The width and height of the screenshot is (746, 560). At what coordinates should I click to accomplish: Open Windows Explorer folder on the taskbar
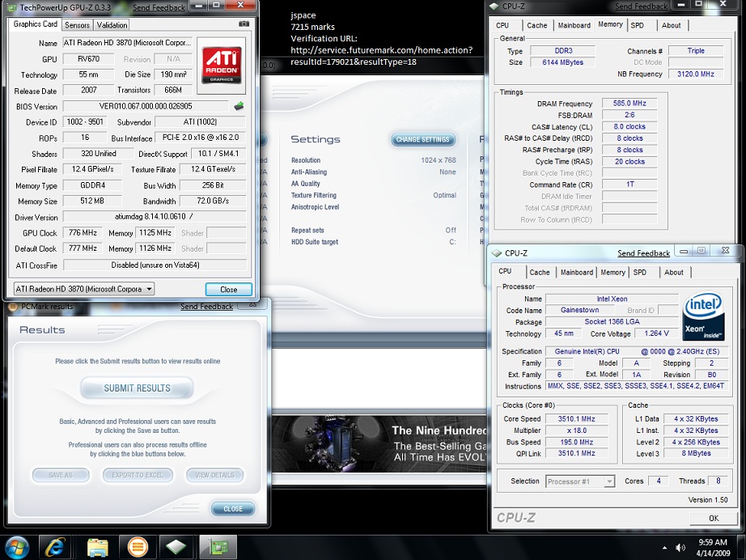tap(98, 547)
